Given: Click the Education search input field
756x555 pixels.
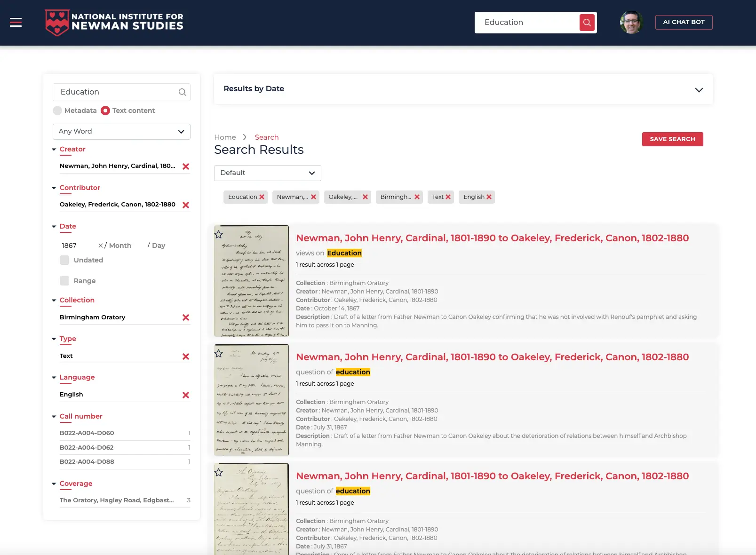Looking at the screenshot, I should (x=527, y=22).
